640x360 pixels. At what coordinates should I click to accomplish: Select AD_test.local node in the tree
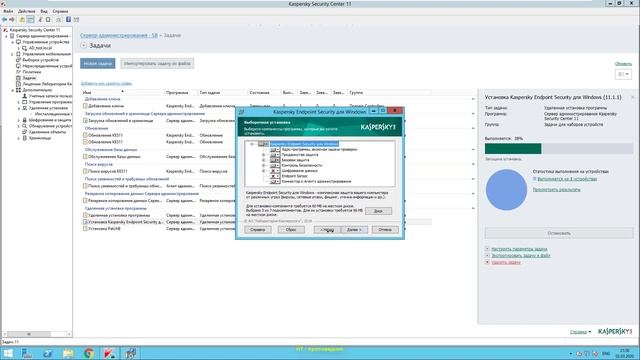pos(40,48)
